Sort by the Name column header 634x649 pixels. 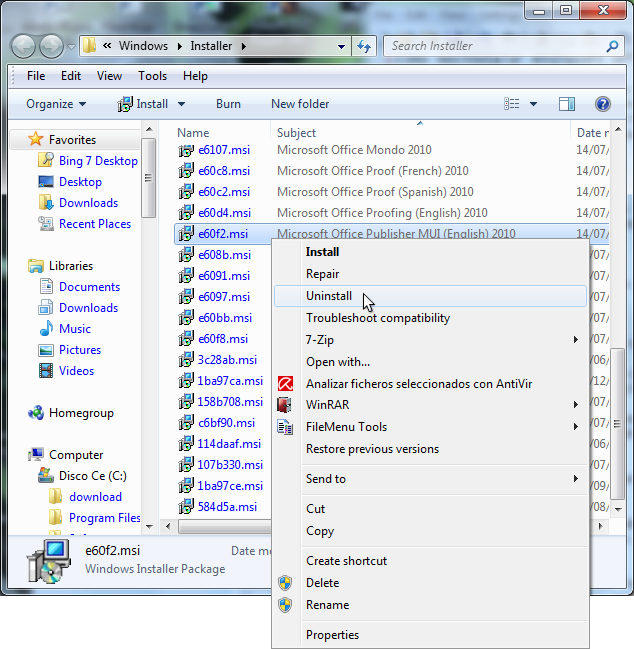pyautogui.click(x=193, y=133)
